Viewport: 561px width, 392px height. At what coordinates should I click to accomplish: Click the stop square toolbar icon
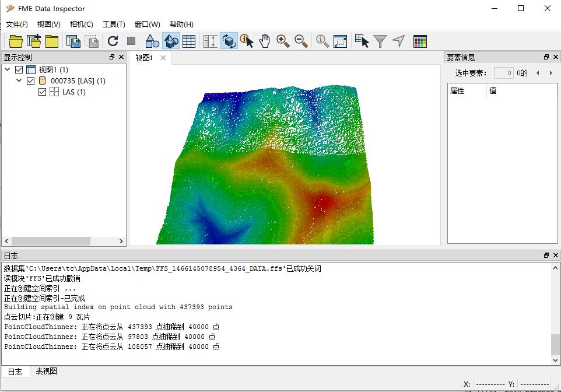(131, 41)
